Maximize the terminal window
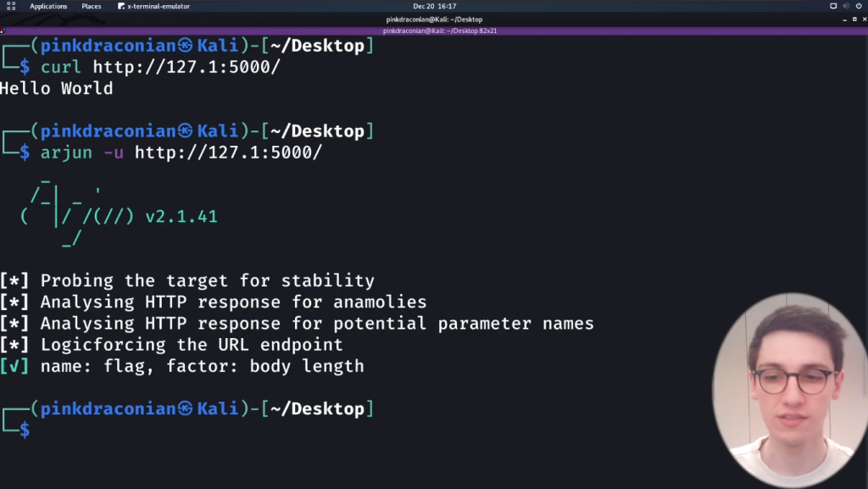The image size is (868, 489). coord(854,19)
